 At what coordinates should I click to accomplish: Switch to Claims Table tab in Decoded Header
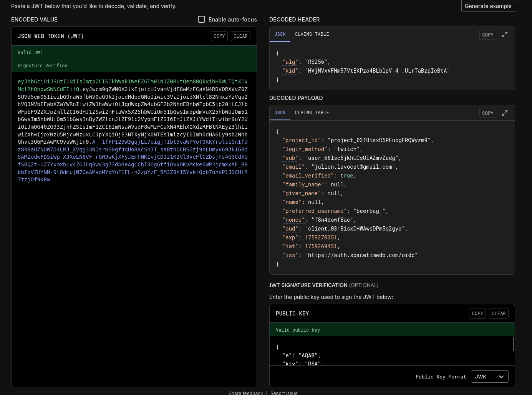point(312,34)
